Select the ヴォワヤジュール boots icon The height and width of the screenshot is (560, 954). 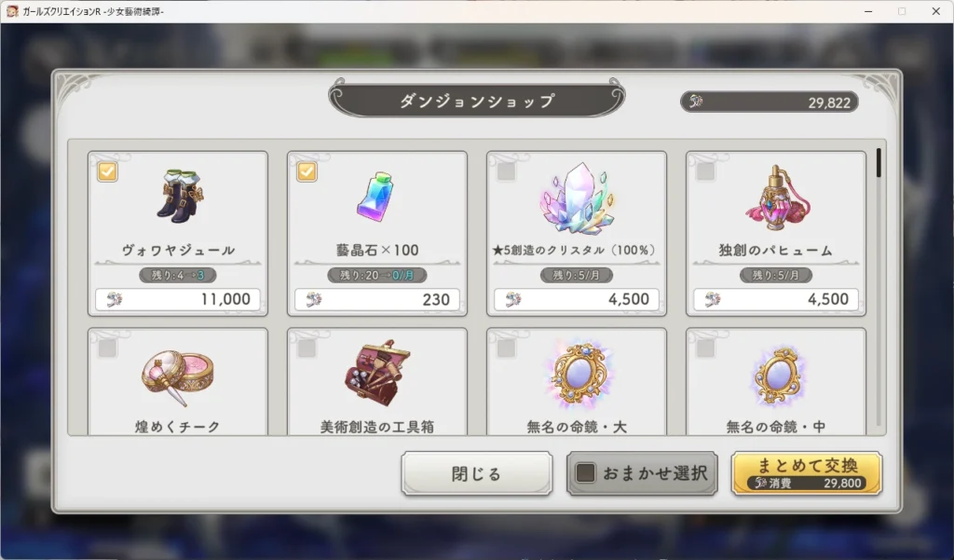click(x=180, y=196)
